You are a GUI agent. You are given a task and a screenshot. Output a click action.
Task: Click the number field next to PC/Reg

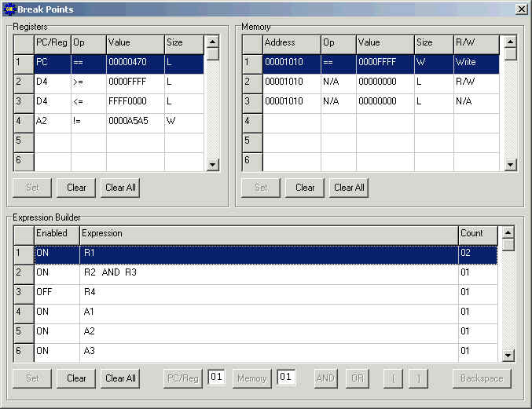(x=216, y=377)
